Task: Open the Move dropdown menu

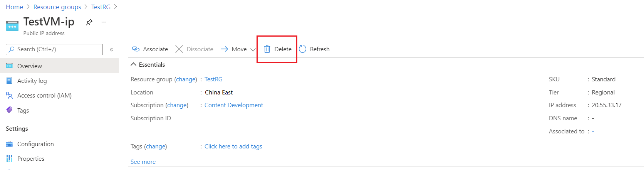Action: (253, 49)
